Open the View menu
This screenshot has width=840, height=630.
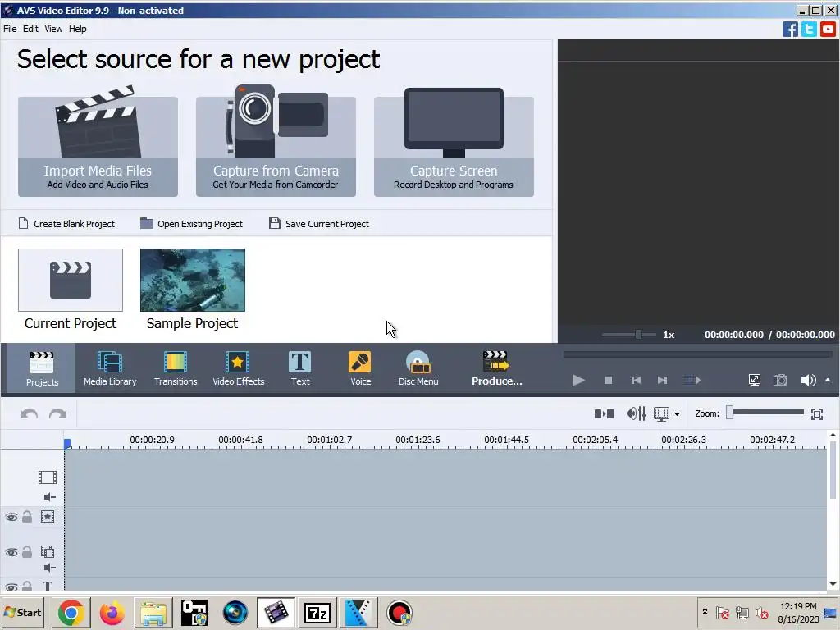[x=53, y=29]
